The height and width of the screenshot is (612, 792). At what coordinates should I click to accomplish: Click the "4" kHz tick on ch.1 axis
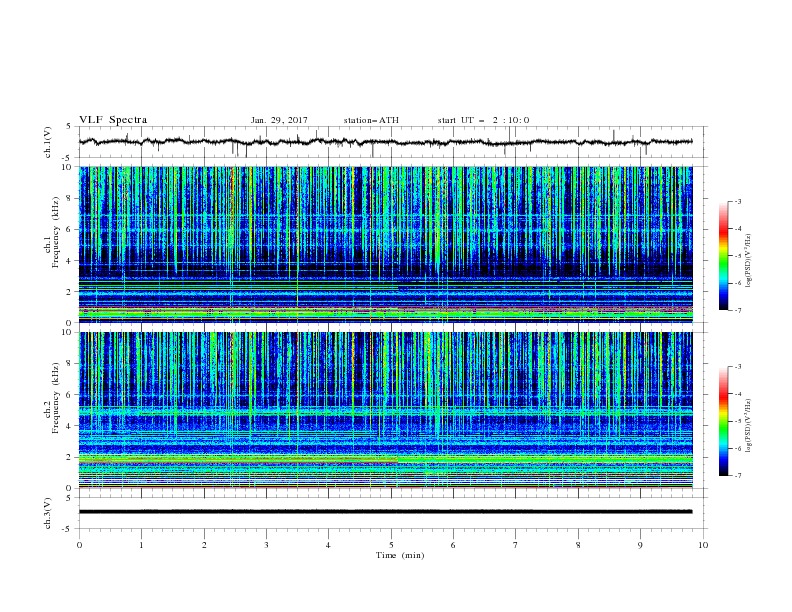[x=69, y=261]
